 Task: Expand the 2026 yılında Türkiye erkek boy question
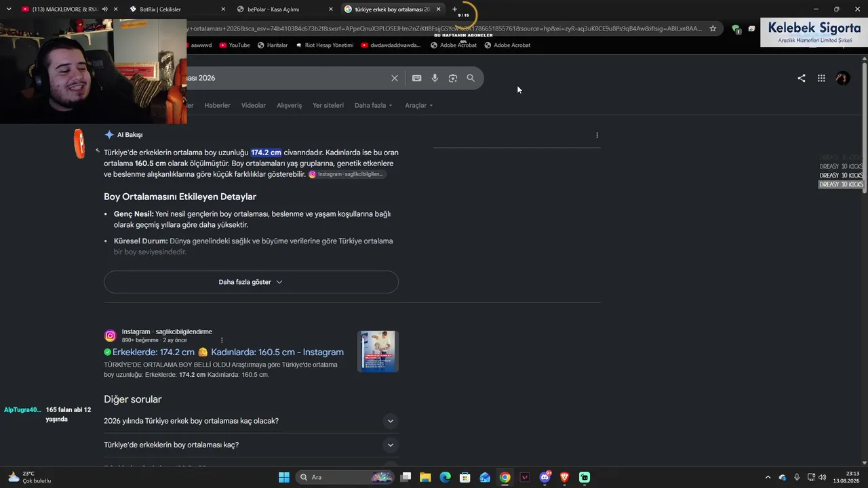[251, 421]
